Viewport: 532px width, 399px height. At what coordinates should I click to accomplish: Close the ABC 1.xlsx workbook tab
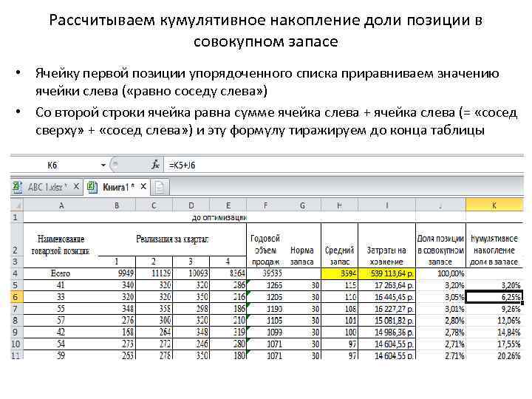point(76,186)
